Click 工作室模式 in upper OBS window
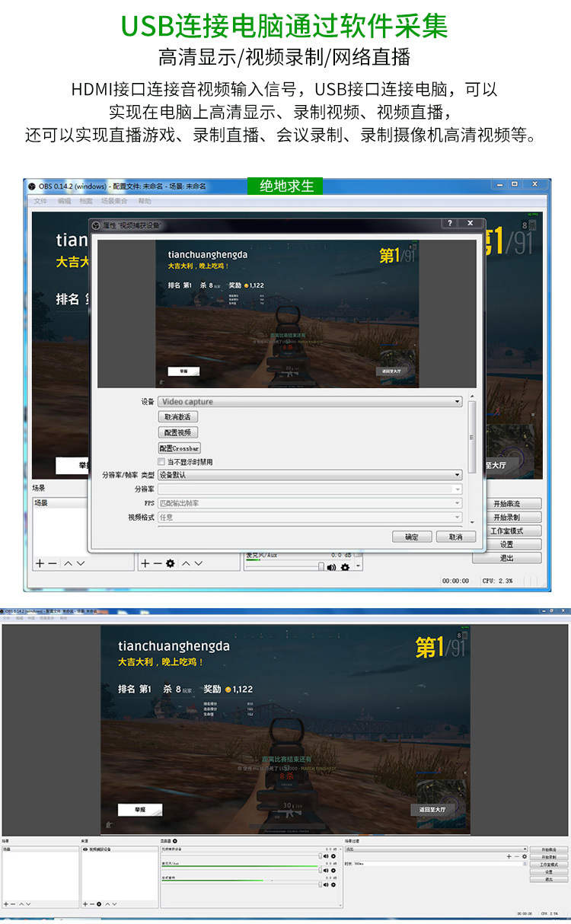The image size is (571, 924). (506, 531)
